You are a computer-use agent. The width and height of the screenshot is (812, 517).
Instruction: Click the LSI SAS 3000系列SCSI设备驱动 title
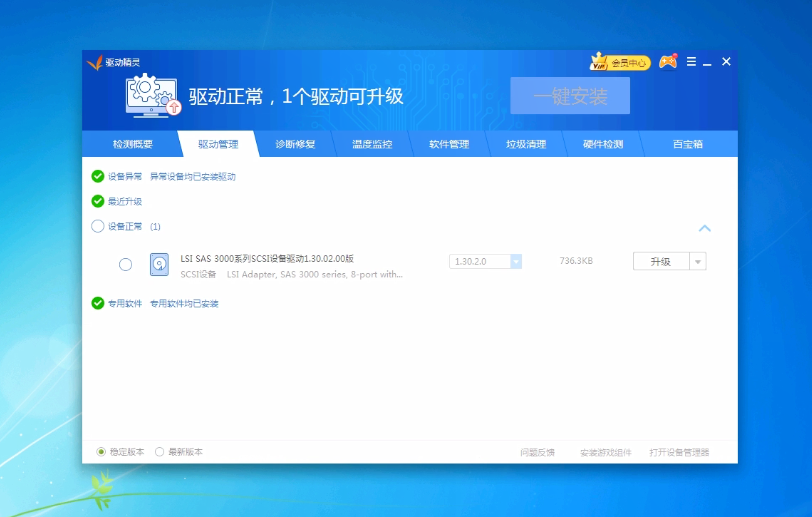267,258
